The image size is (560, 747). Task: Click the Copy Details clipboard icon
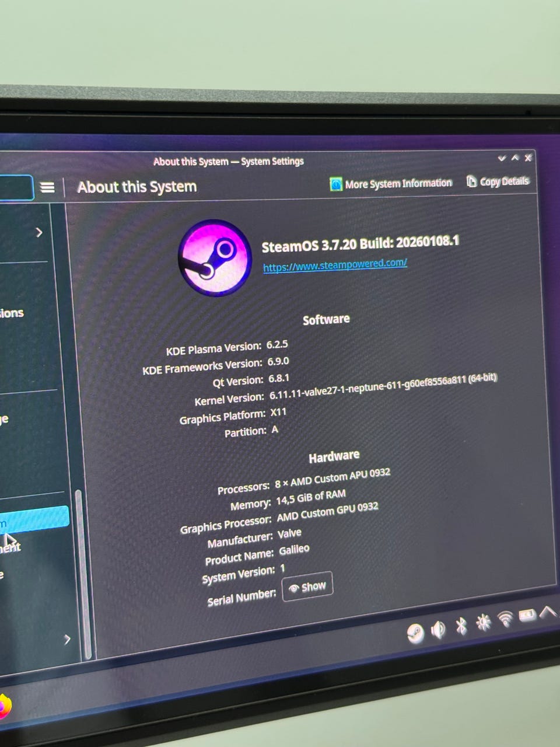(471, 181)
